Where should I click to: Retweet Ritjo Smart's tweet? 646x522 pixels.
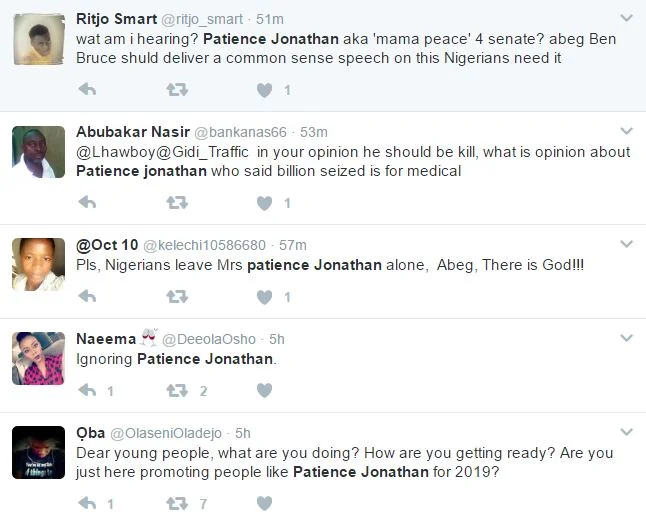pyautogui.click(x=176, y=90)
